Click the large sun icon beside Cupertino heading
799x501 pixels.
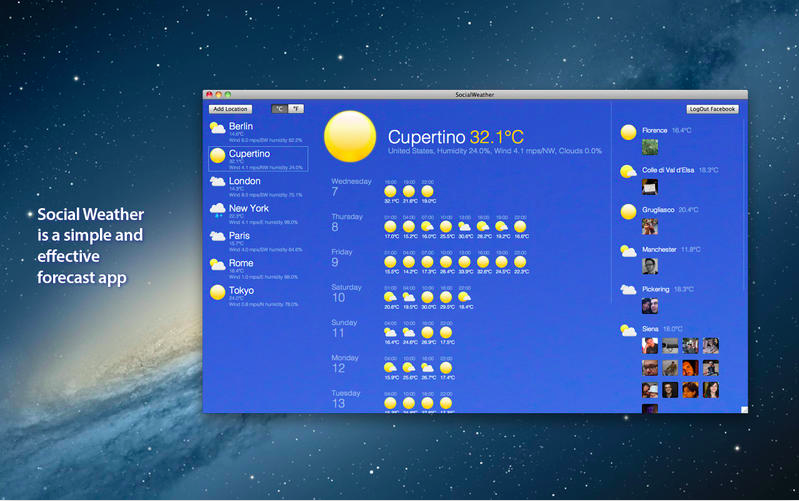click(350, 137)
